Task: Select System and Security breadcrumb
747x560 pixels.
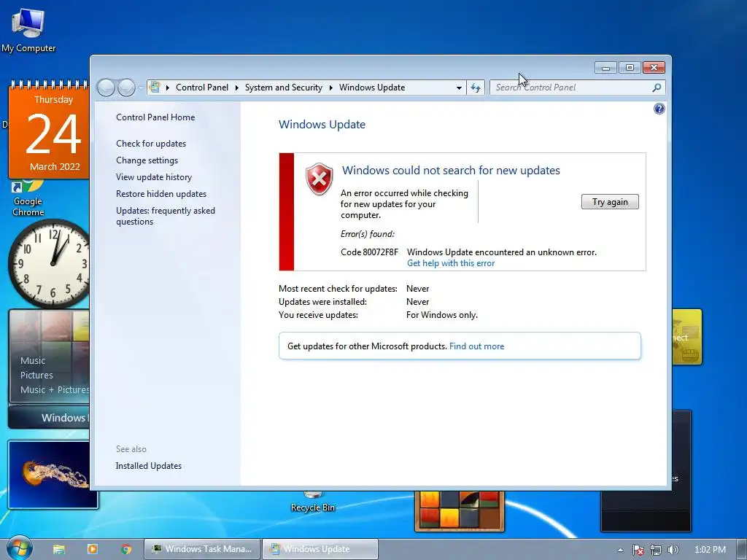Action: click(284, 87)
